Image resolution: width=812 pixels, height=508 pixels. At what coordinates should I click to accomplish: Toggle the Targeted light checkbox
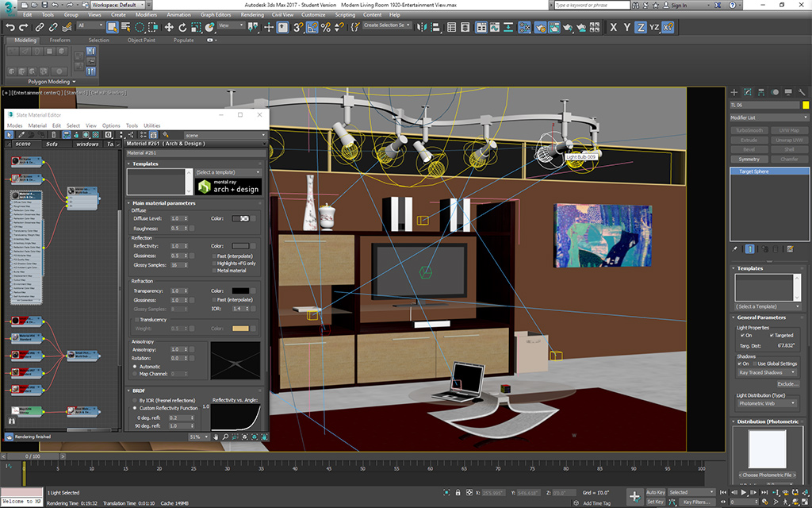(x=772, y=336)
